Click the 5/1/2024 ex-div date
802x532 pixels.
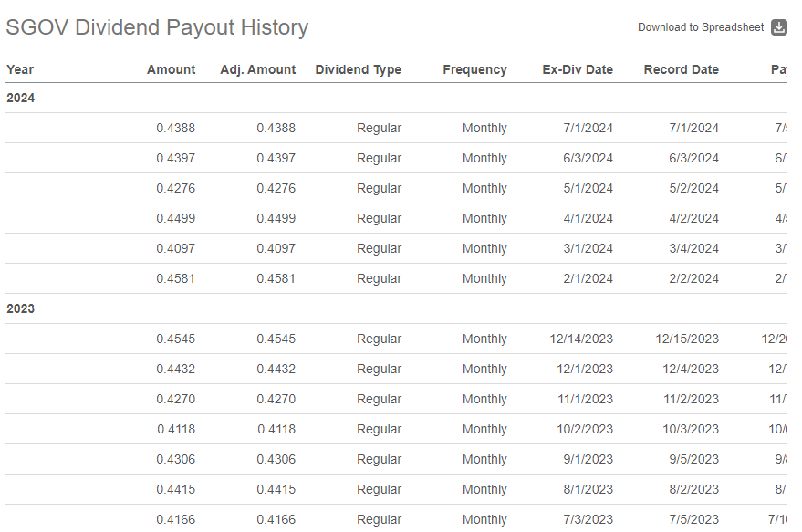pos(588,188)
